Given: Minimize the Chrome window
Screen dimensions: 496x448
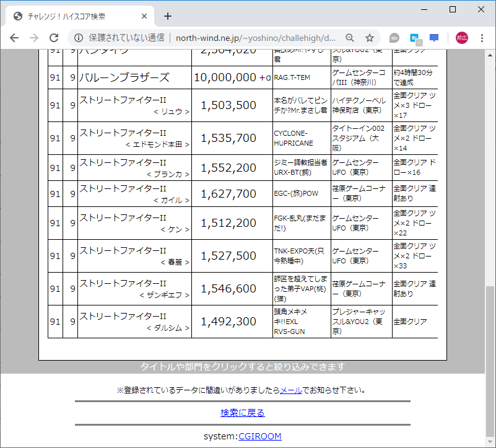Looking at the screenshot, I should [424, 10].
